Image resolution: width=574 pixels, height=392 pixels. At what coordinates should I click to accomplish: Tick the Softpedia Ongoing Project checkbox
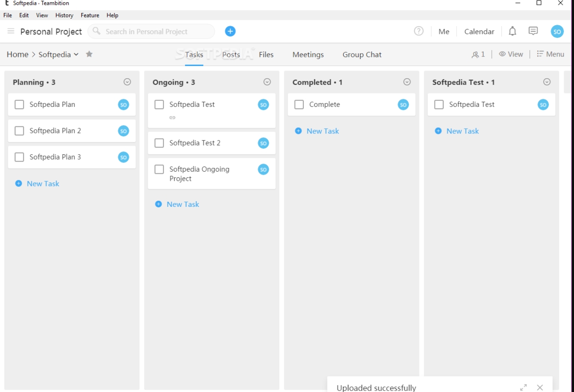tap(159, 169)
